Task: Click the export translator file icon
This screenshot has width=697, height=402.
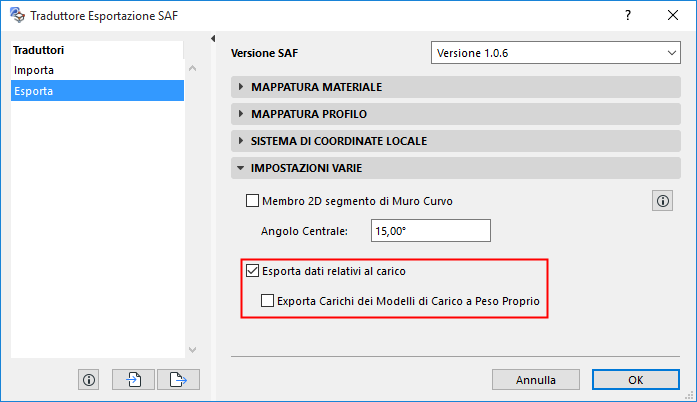Action: coord(179,379)
